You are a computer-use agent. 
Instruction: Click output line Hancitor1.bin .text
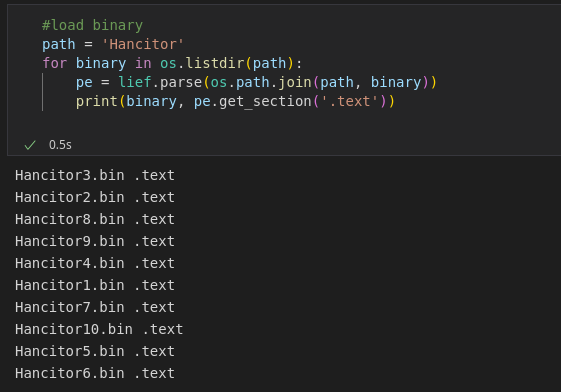(95, 285)
